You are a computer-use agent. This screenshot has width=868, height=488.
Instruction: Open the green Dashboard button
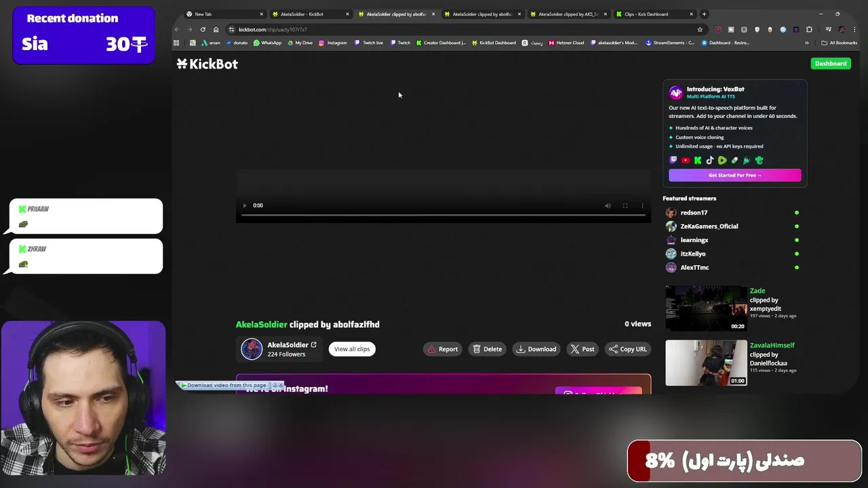pyautogui.click(x=830, y=64)
